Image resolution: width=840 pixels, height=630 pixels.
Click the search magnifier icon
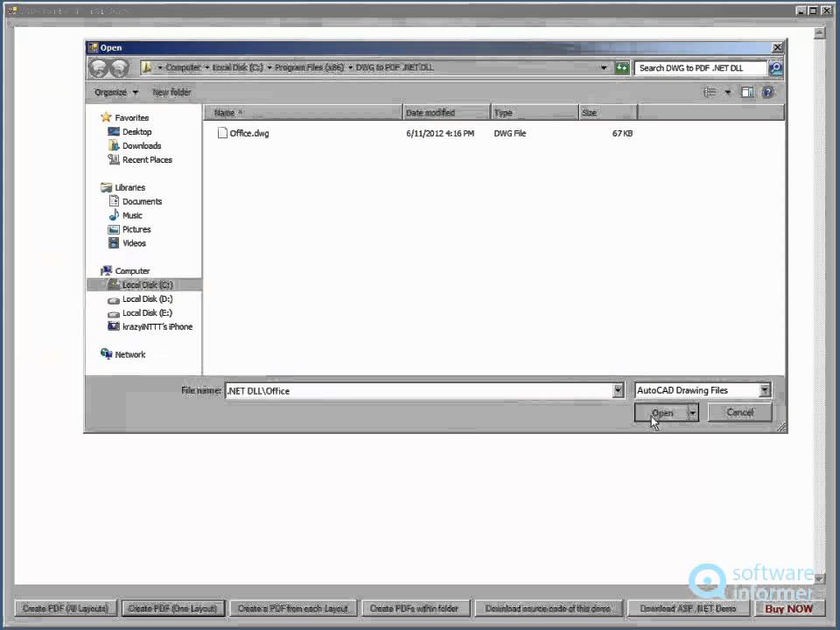(775, 68)
